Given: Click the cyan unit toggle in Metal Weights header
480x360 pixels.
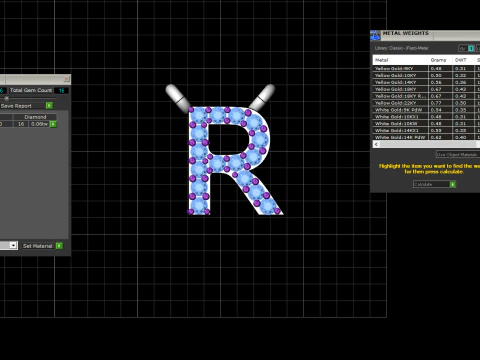Looking at the screenshot, I should click(x=471, y=49).
